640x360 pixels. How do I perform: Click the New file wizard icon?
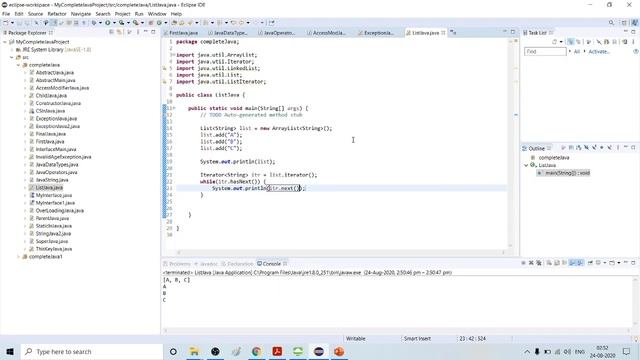tap(5, 23)
